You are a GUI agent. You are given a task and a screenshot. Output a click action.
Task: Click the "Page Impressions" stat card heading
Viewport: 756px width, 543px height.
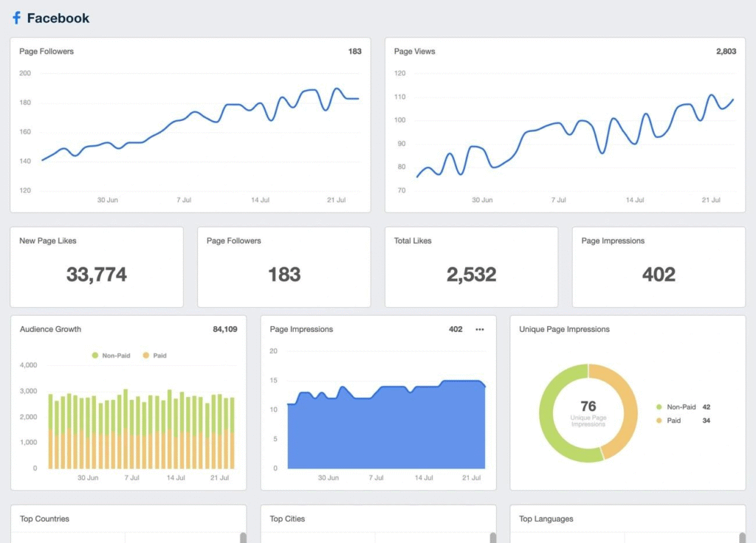[x=613, y=241]
